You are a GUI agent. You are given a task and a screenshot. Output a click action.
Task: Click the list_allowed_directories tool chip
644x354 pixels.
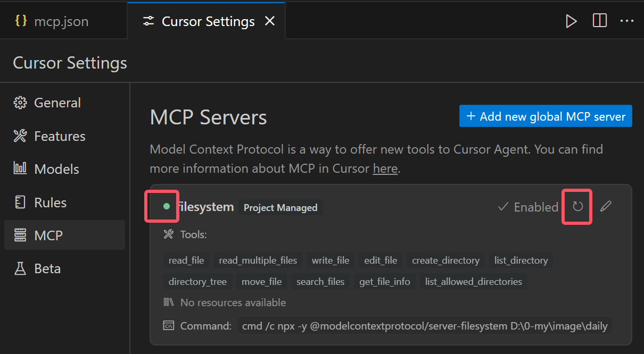[x=474, y=281]
